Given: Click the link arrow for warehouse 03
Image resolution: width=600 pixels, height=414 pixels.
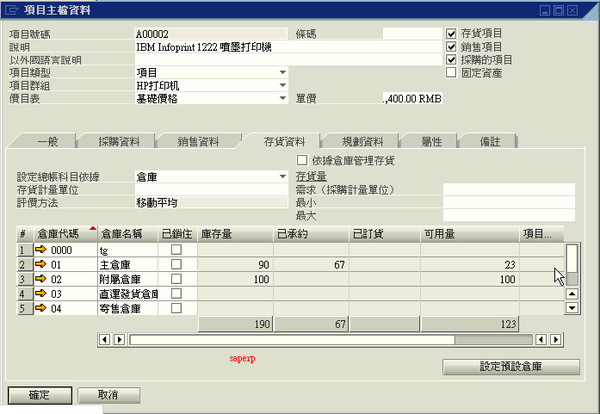Looking at the screenshot, I should pyautogui.click(x=41, y=293).
